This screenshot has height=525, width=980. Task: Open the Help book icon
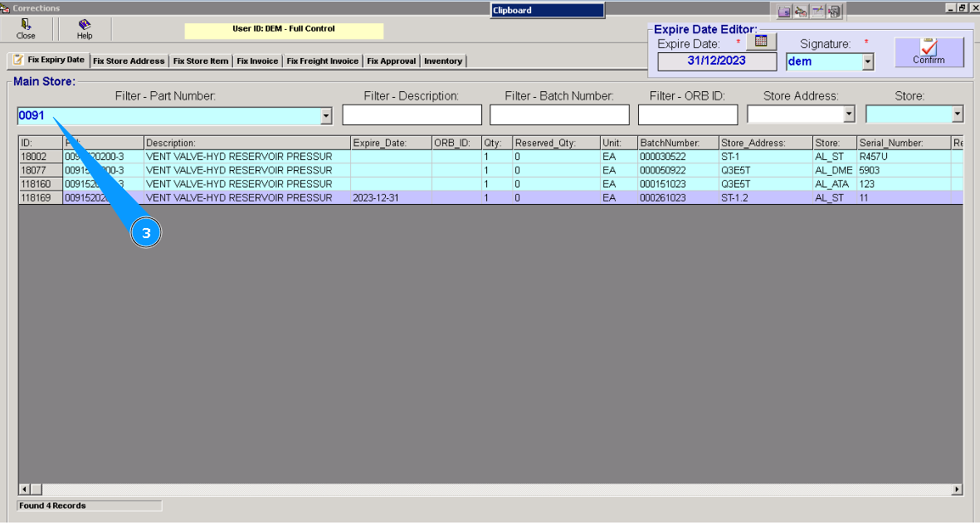85,29
